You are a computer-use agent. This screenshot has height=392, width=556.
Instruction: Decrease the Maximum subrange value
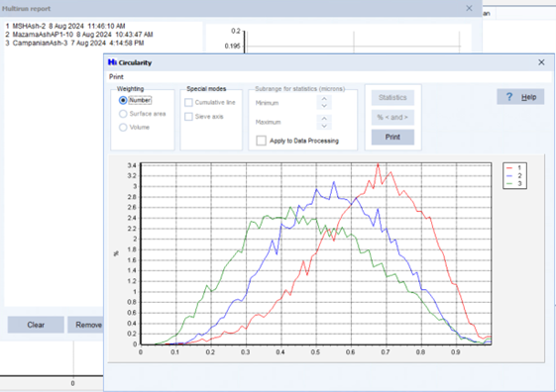pyautogui.click(x=324, y=126)
